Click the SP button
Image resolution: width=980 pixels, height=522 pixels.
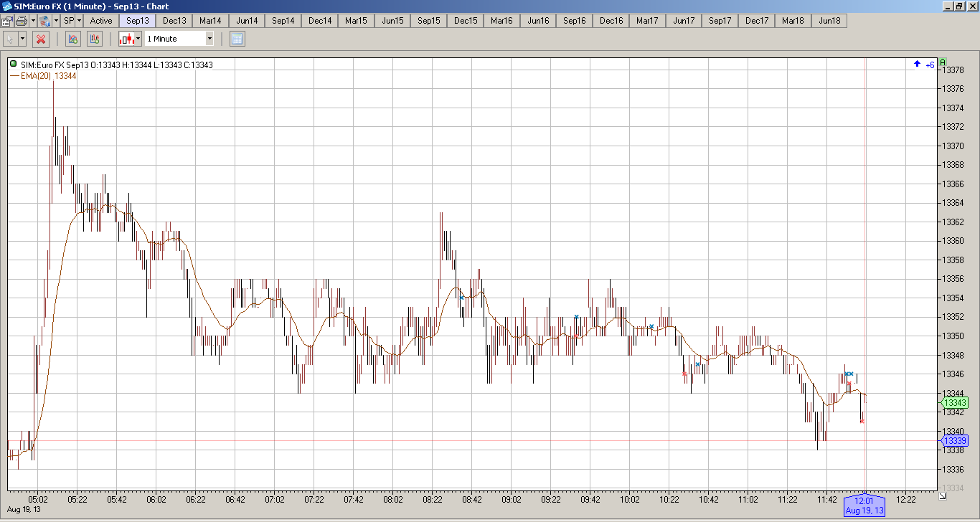[x=69, y=21]
